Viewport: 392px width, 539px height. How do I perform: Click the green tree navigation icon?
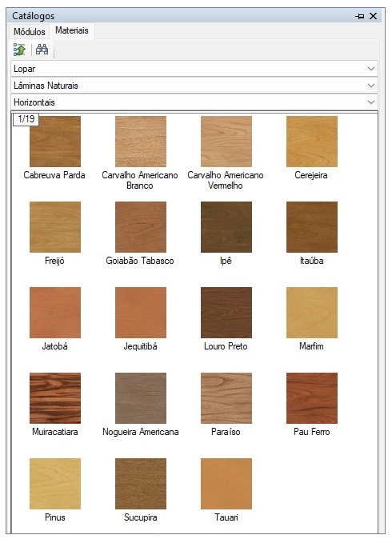19,50
